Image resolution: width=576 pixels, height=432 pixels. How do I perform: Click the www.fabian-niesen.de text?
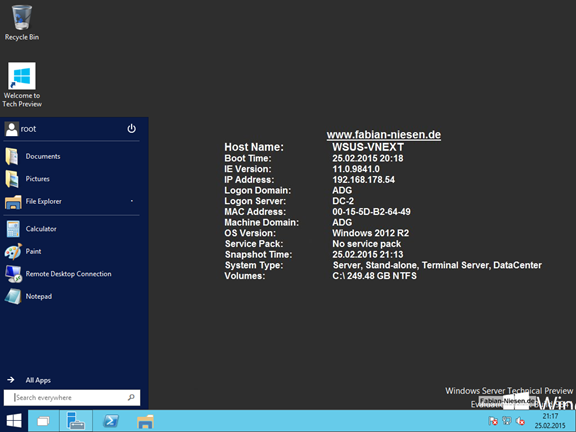point(384,135)
